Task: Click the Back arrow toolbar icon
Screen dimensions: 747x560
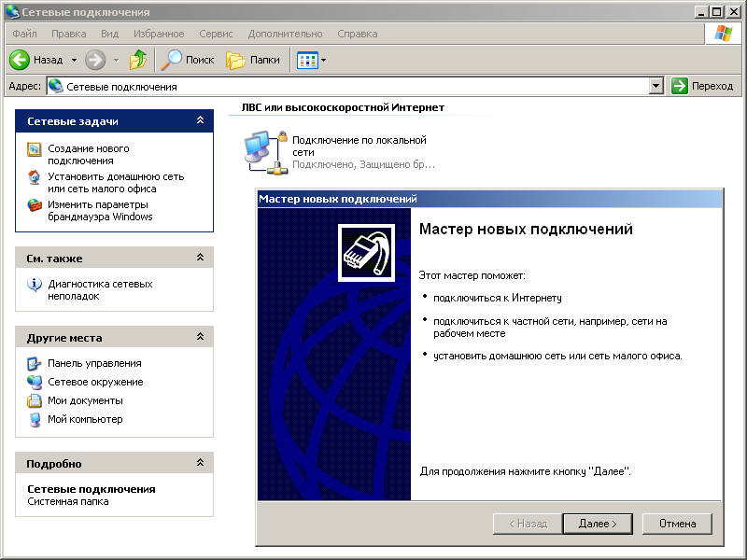Action: (21, 60)
